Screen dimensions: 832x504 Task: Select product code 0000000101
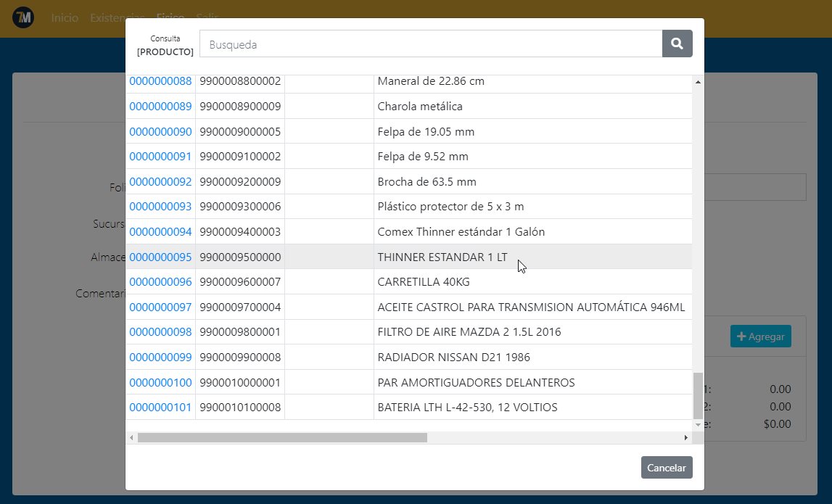point(160,408)
